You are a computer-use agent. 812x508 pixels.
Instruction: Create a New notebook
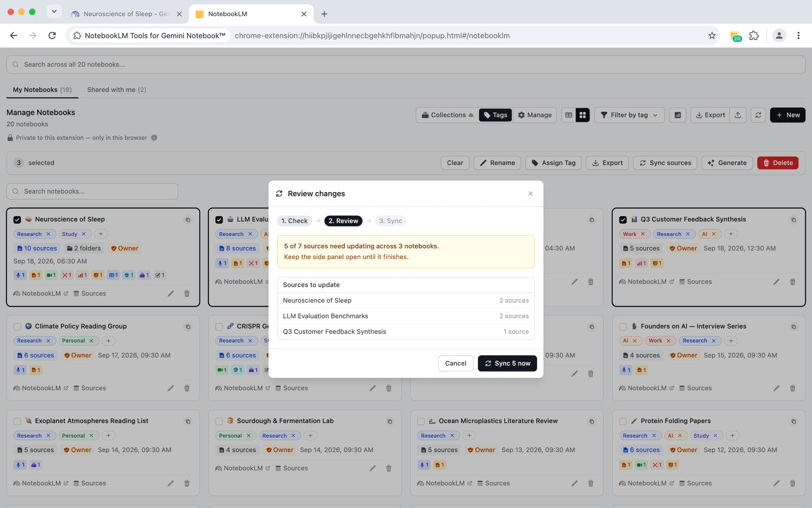pyautogui.click(x=787, y=115)
